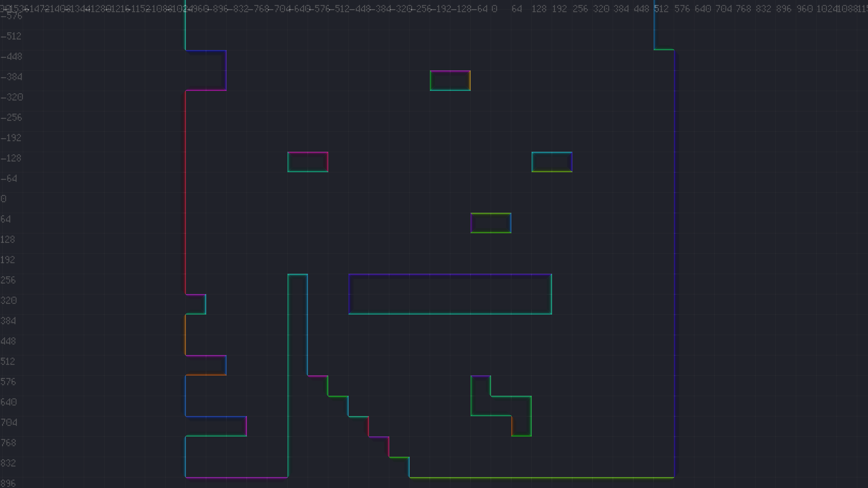Click the 256 label on the left ruler
This screenshot has height=488, width=868.
click(8, 280)
